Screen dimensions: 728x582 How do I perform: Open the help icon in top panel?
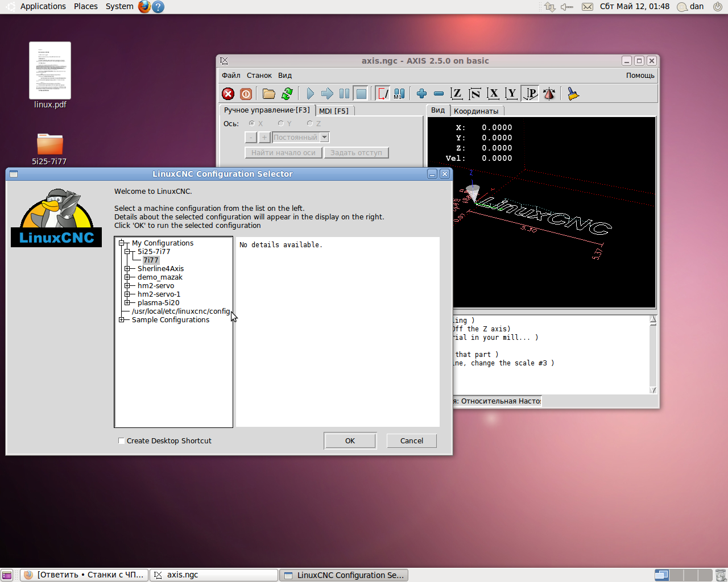(x=158, y=7)
